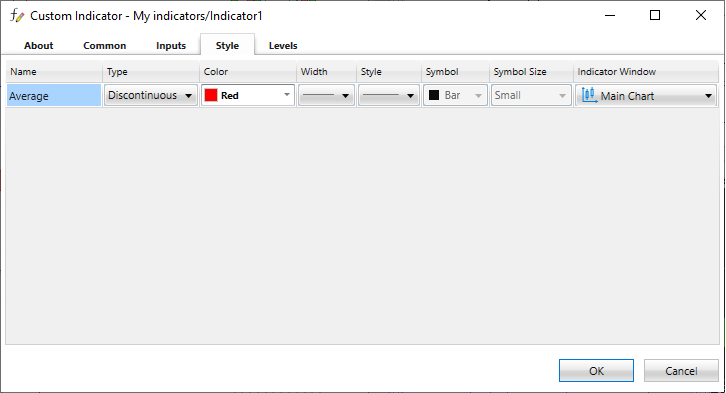The image size is (726, 393).
Task: Click the Symbol column header
Action: pyautogui.click(x=456, y=72)
